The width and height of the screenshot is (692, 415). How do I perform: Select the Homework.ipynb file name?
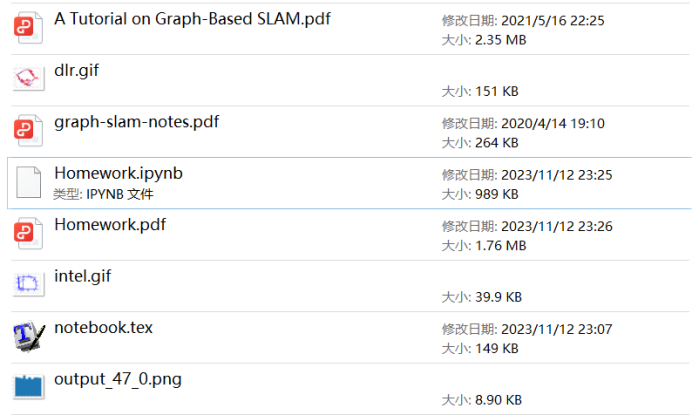point(118,173)
